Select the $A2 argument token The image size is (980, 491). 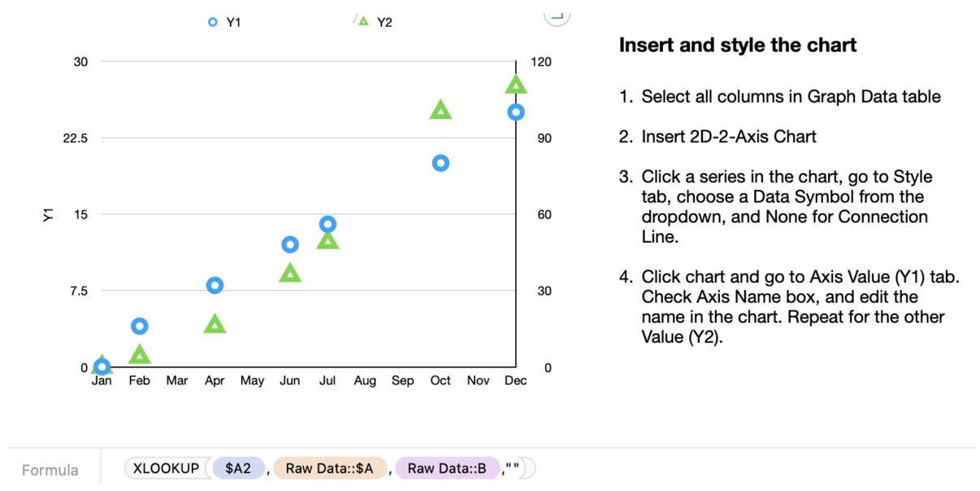[x=239, y=467]
